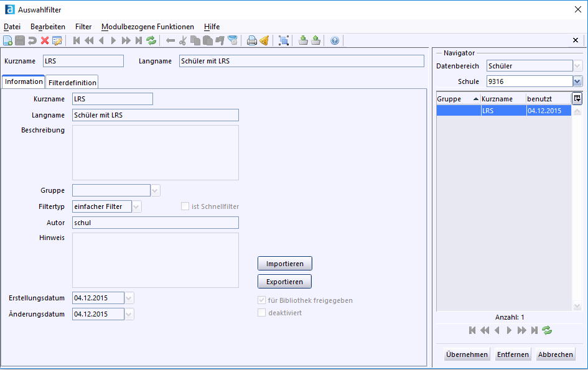Screen dimensions: 588x370
Task: Open the Filtertyp dropdown arrow
Action: (136, 206)
